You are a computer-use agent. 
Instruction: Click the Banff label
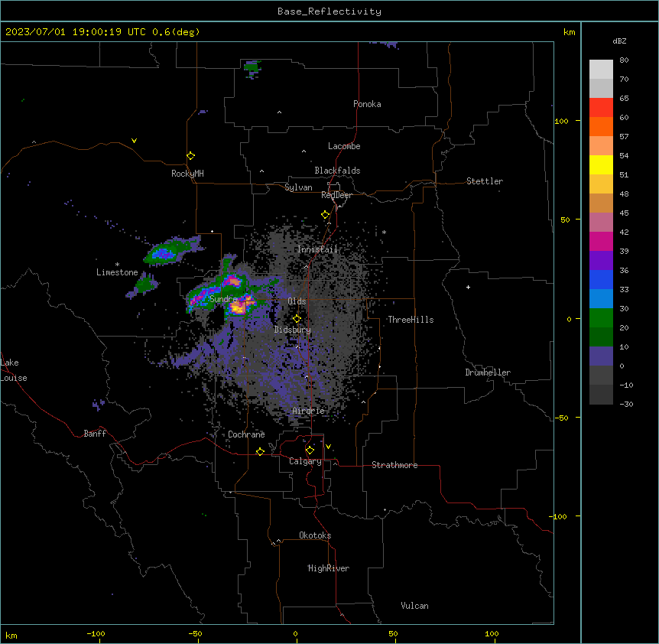95,434
